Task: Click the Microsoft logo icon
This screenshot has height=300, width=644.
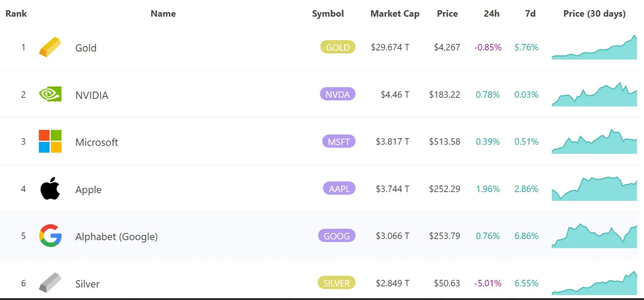Action: tap(50, 141)
